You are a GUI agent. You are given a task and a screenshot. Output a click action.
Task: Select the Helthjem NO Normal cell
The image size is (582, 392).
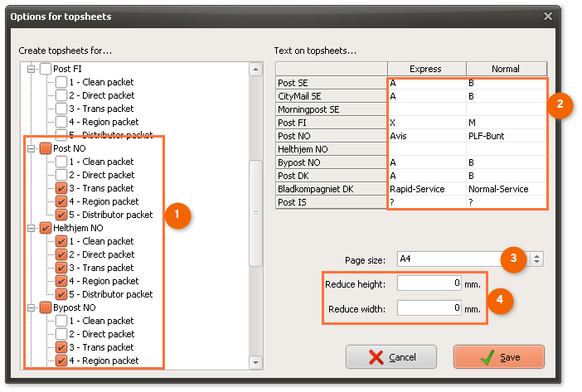point(507,149)
